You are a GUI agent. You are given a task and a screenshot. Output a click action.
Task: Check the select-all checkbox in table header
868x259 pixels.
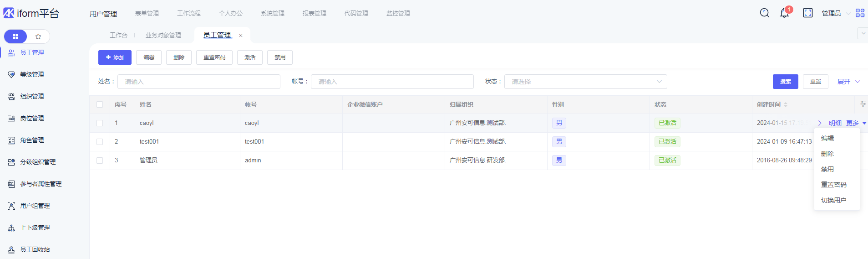tap(100, 104)
